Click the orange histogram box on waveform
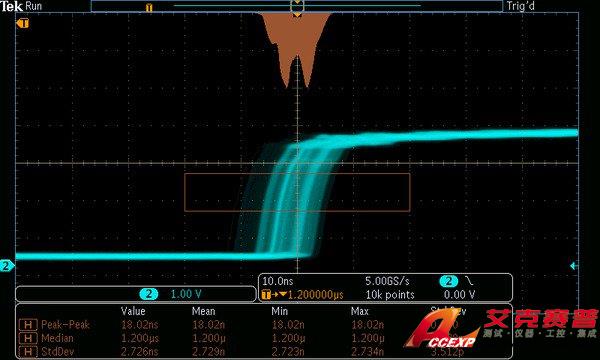The image size is (600, 360). 297,192
